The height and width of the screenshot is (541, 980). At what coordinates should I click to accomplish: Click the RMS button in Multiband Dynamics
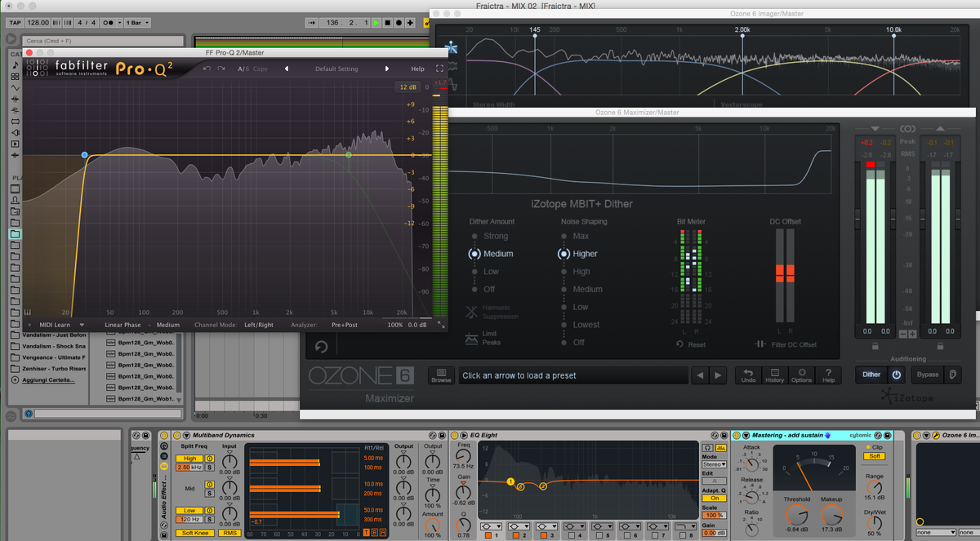coord(229,533)
